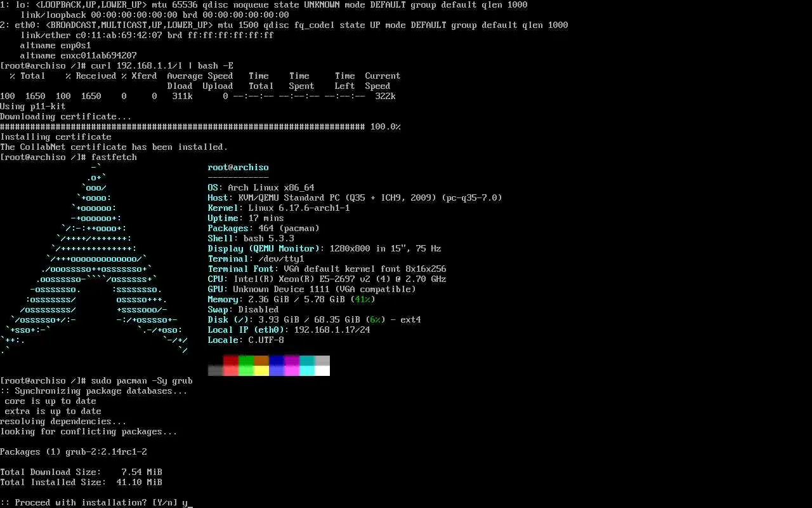Click the 'Total Download Size: 7.54 MiB' line
This screenshot has height=508, width=812.
click(81, 472)
